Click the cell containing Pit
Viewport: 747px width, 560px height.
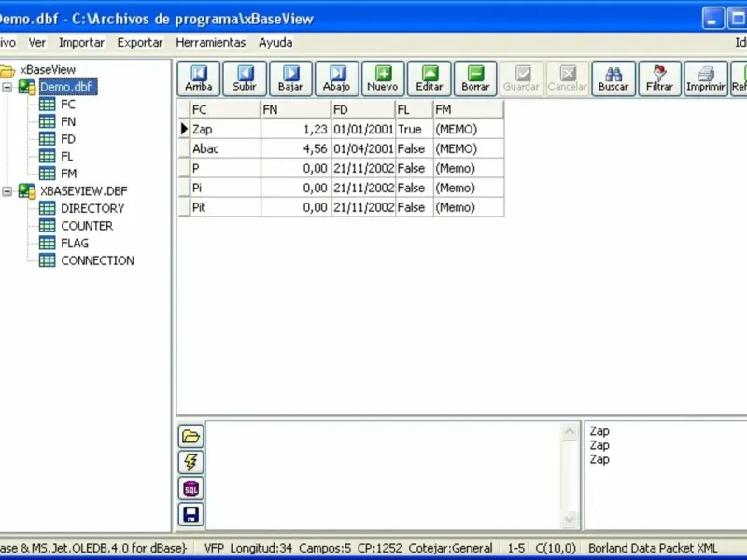click(x=225, y=207)
